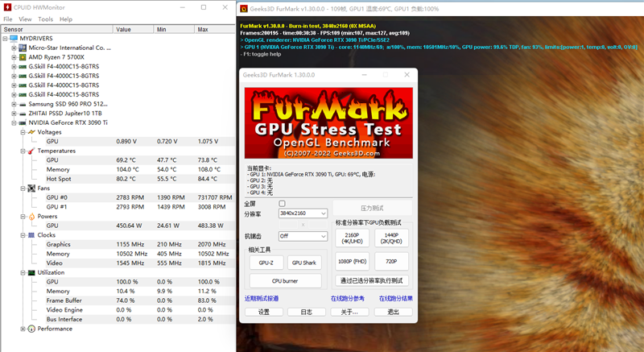
Task: Click the Samsung SSD 960 PRO drive icon
Action: 23,104
